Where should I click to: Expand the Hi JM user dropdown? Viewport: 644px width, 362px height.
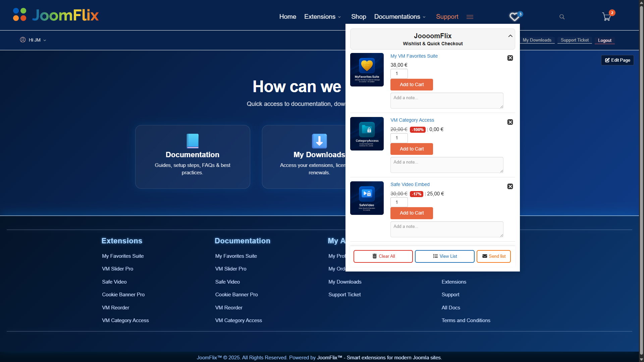pos(33,40)
